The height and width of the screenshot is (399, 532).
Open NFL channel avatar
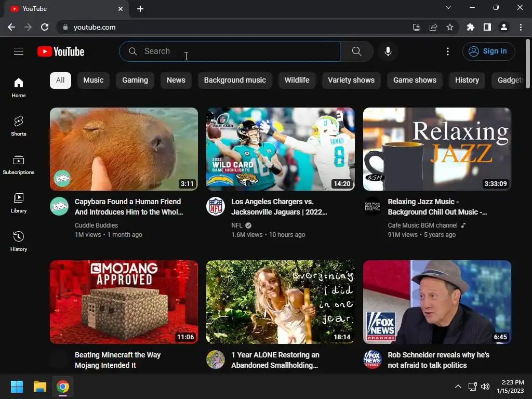point(216,206)
